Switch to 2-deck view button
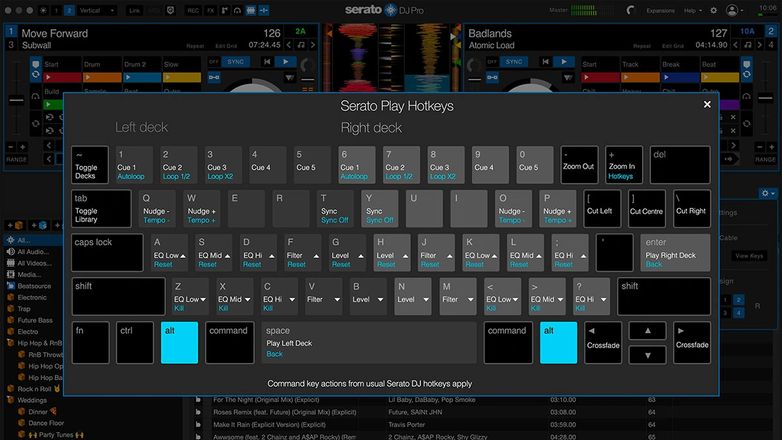Image resolution: width=782 pixels, height=440 pixels. pos(69,10)
